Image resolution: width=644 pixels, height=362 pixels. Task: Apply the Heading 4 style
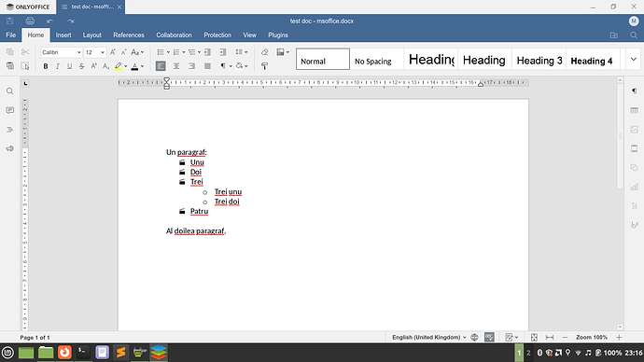click(593, 59)
